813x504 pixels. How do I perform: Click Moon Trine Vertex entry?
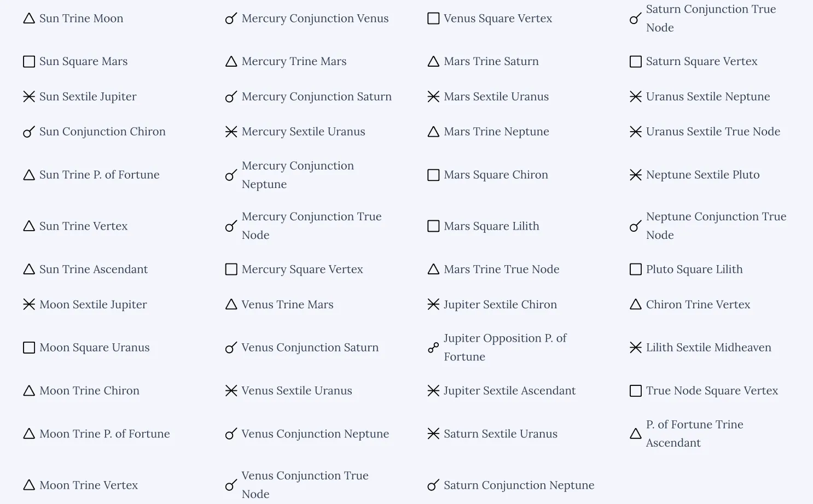tap(89, 485)
